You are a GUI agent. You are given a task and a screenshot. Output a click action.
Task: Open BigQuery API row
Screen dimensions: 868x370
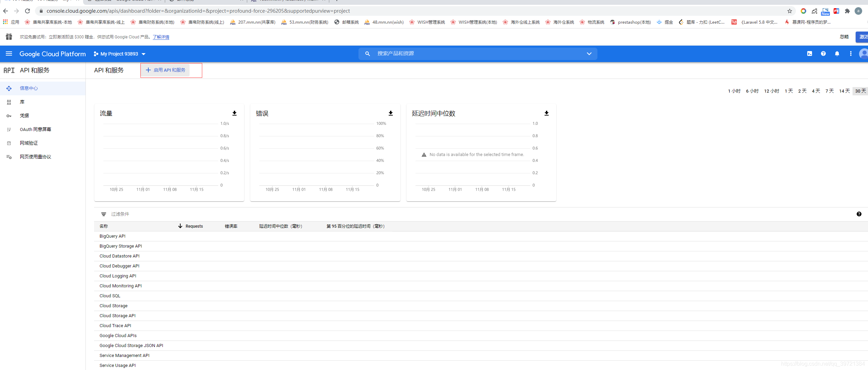tap(481, 236)
